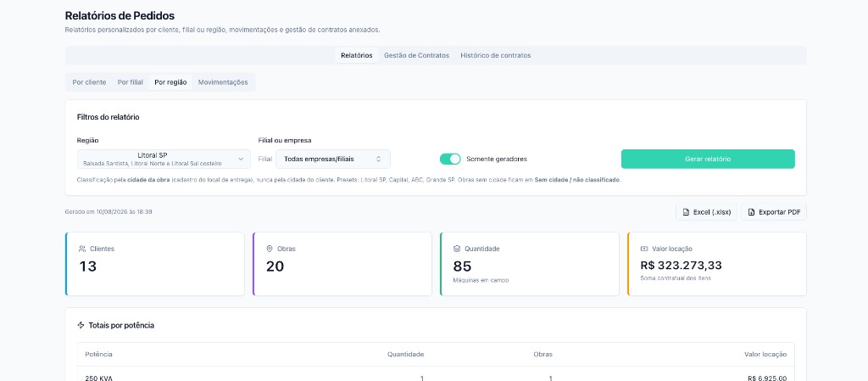Screen dimensions: 868x381
Task: Click the Soma contratual dos itens caption
Action: click(676, 278)
